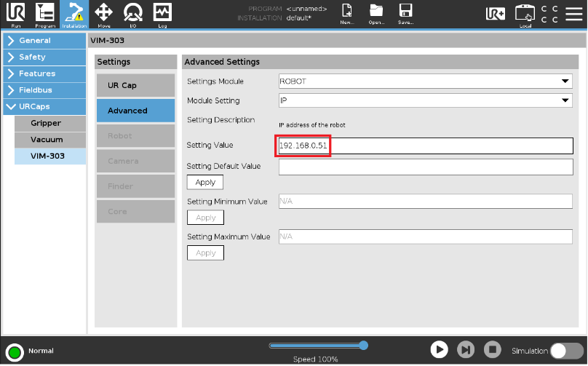Expand the Fieldbus section
588x366 pixels.
(x=44, y=90)
